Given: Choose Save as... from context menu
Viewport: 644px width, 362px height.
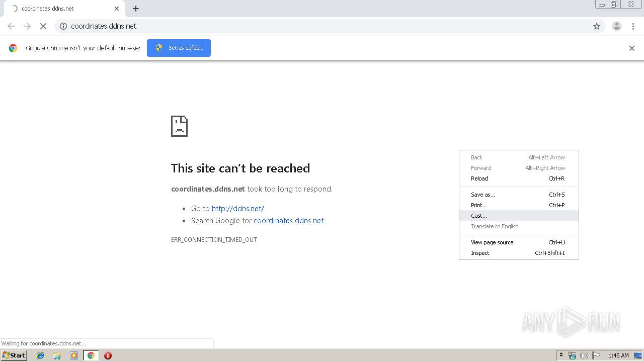Looking at the screenshot, I should coord(519,195).
